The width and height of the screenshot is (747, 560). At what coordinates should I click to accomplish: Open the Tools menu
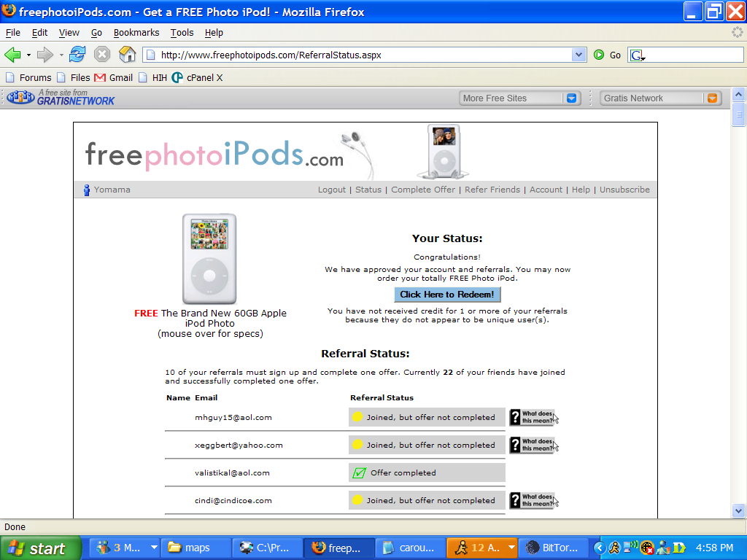(182, 32)
